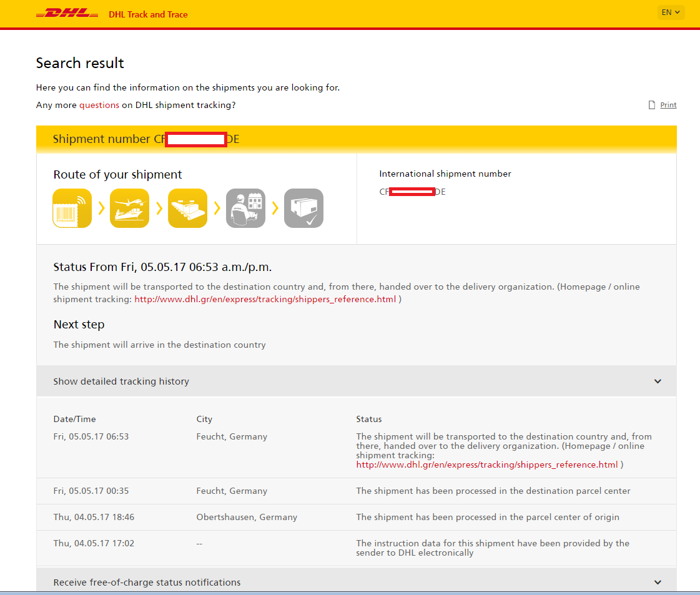Click the International shipment number value
This screenshot has height=595, width=700.
[412, 192]
